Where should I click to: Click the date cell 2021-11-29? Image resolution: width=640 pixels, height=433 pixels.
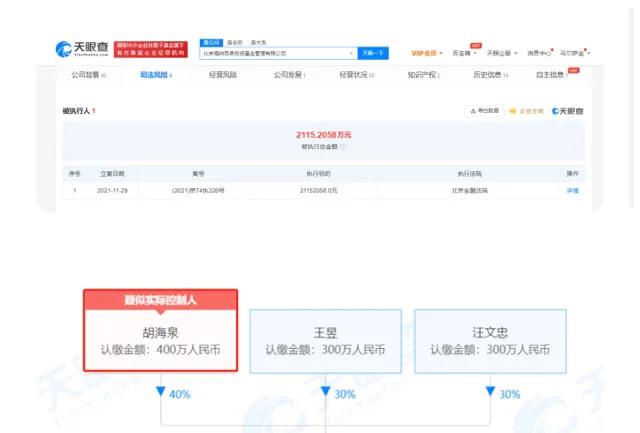coord(112,191)
